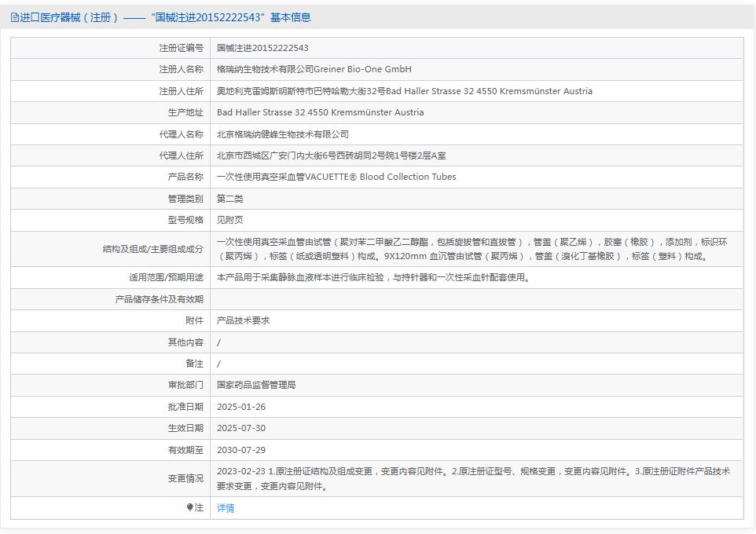Image resolution: width=756 pixels, height=534 pixels.
Task: Click the 审批部门 label cell
Action: pos(110,385)
